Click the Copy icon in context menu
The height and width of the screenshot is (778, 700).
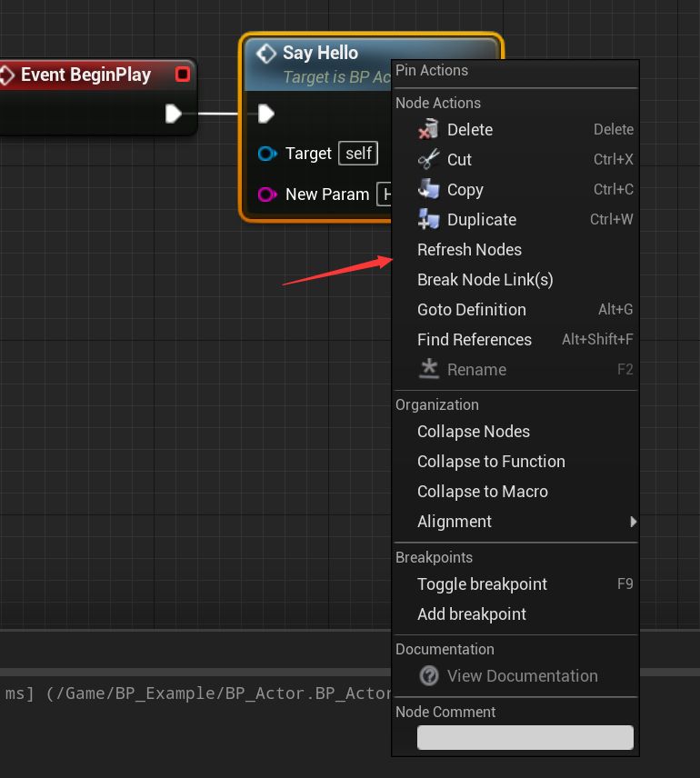[x=428, y=190]
